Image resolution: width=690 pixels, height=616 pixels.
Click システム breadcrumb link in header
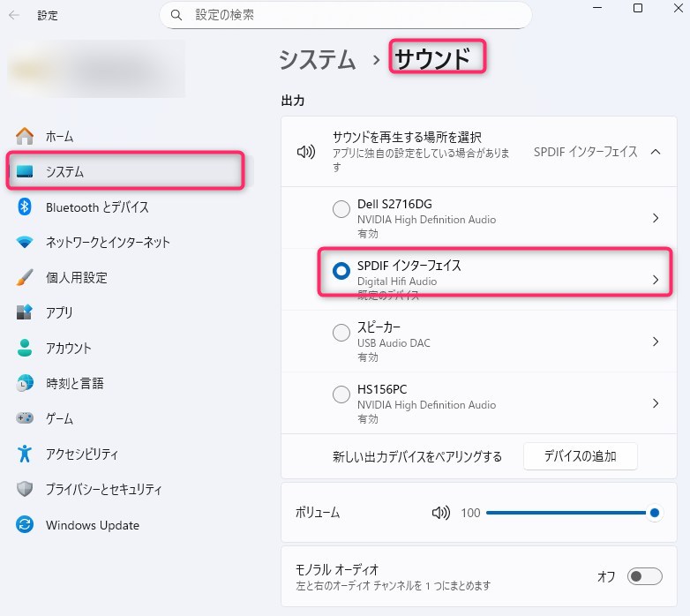318,59
